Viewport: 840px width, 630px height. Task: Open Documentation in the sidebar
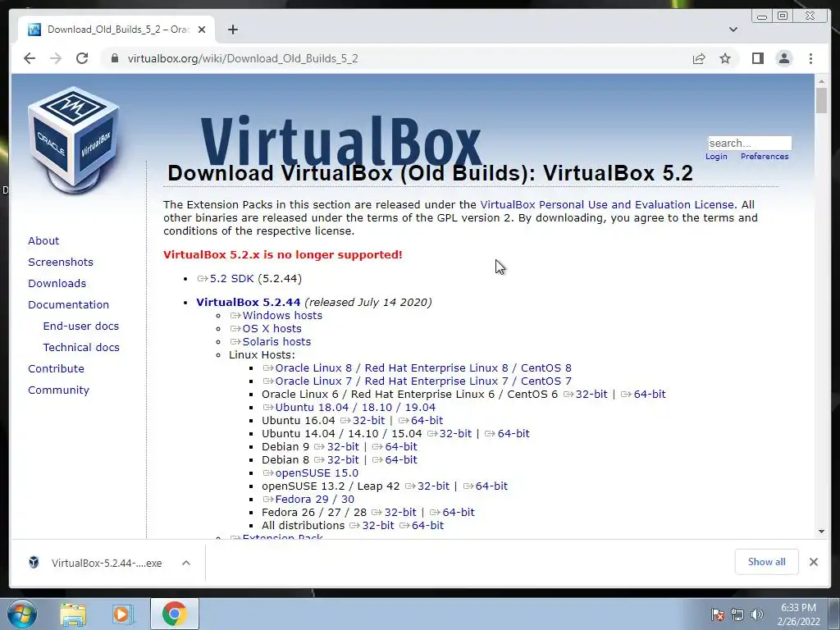click(x=69, y=305)
